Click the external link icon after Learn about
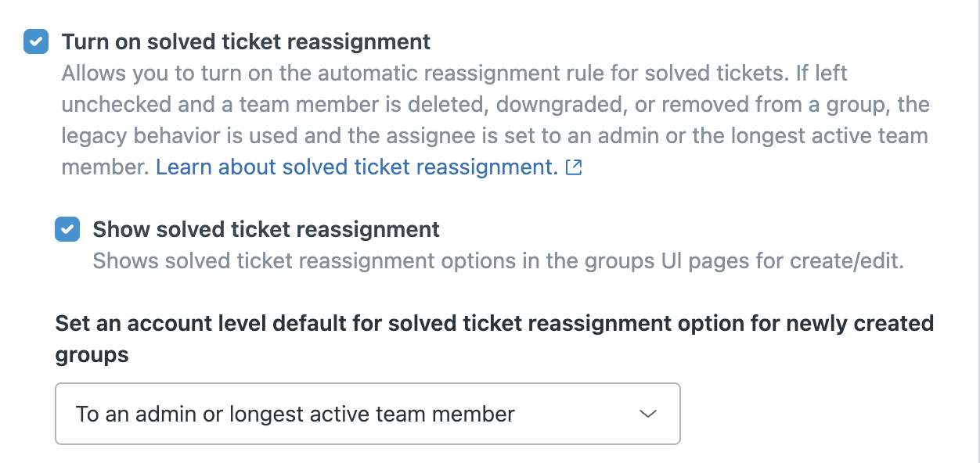This screenshot has width=980, height=463. tap(574, 167)
